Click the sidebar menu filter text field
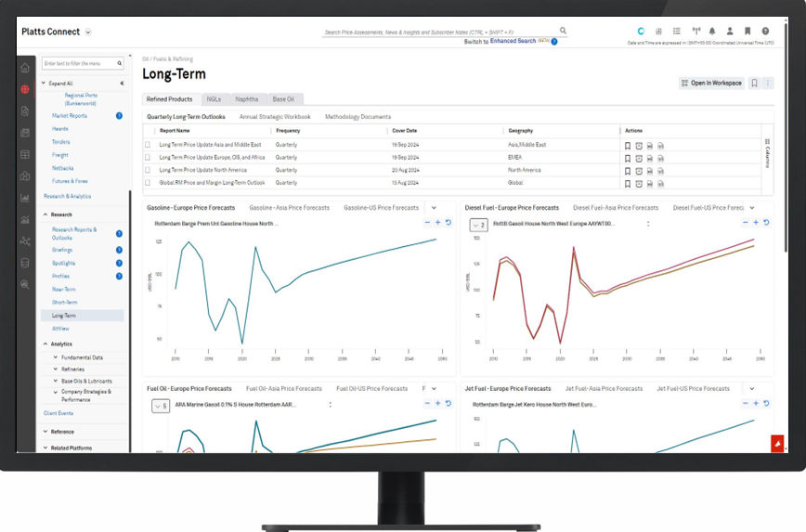The image size is (806, 532). 83,63
